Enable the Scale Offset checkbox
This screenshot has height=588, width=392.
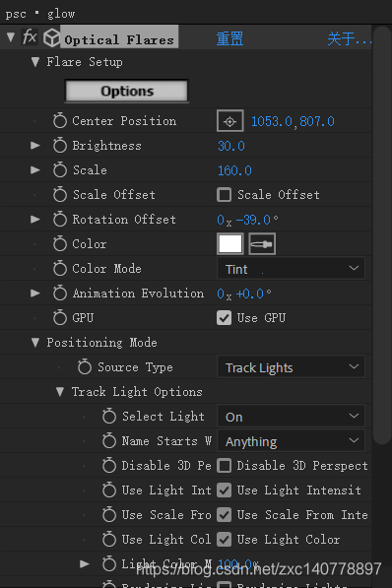click(x=224, y=195)
